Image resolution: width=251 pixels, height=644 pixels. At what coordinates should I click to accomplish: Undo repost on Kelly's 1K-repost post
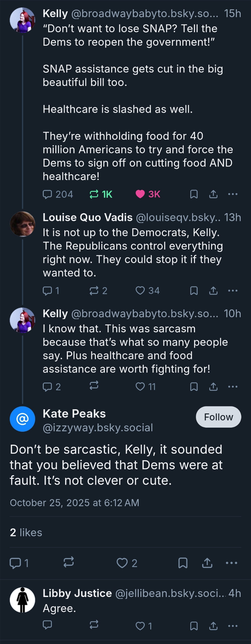[x=94, y=194]
